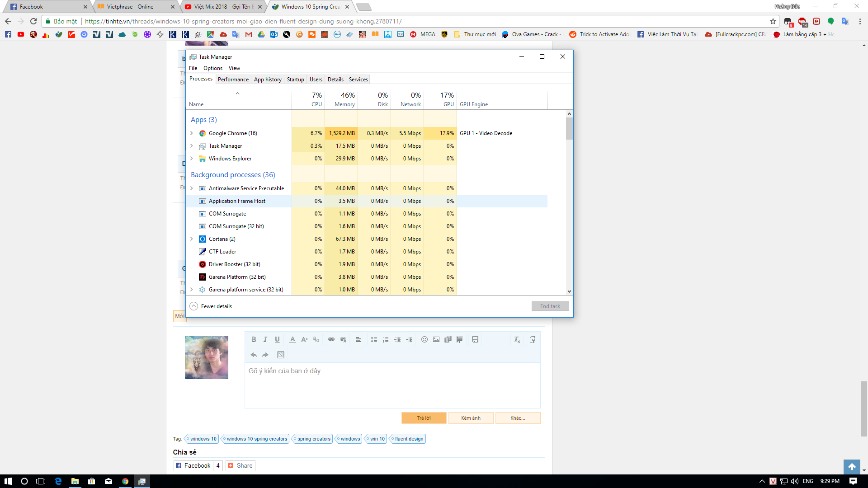Viewport: 868px width, 488px height.
Task: Expand the Cortana (2) process group
Action: tap(192, 239)
